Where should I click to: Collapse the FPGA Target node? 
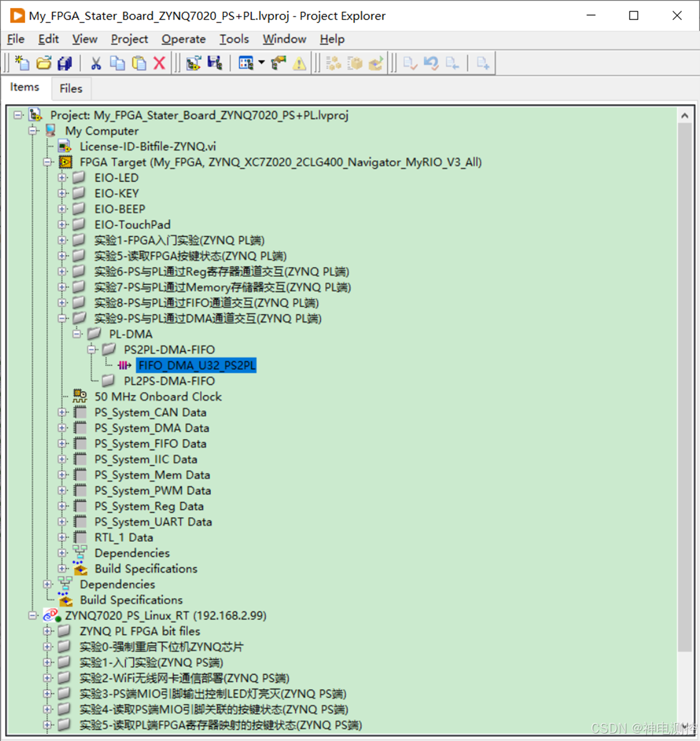coord(47,162)
